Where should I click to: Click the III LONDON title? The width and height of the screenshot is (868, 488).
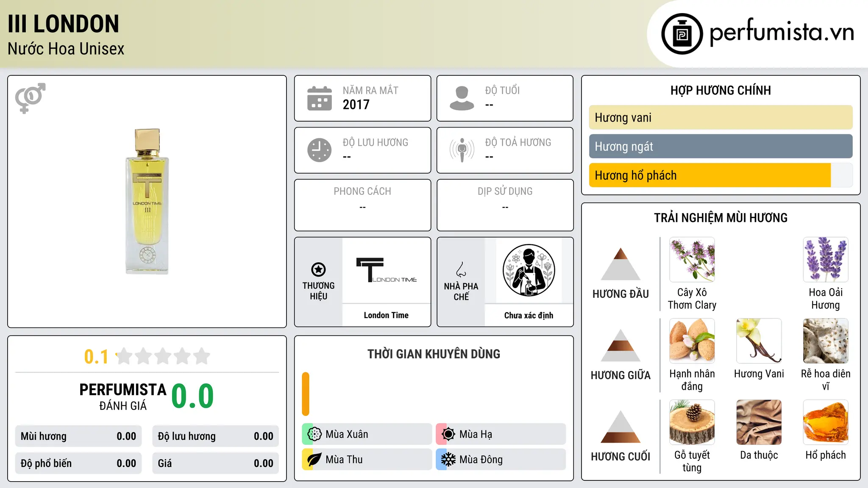point(64,24)
